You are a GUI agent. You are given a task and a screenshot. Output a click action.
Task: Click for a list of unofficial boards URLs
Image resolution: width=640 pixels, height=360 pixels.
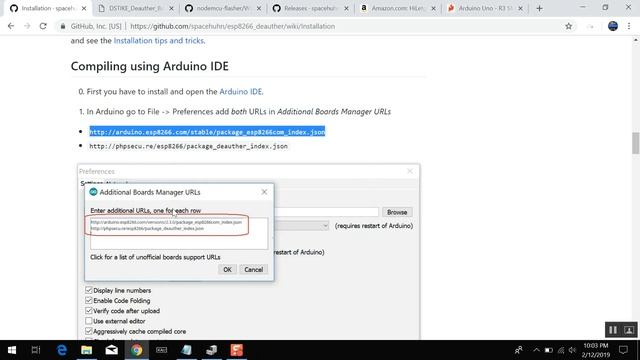[155, 257]
